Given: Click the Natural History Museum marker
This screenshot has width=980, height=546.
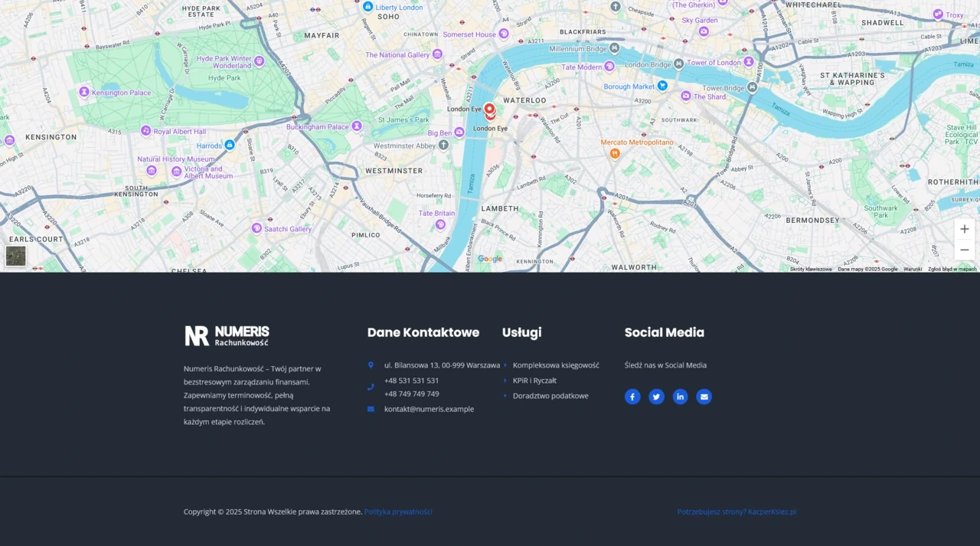Looking at the screenshot, I should (152, 170).
